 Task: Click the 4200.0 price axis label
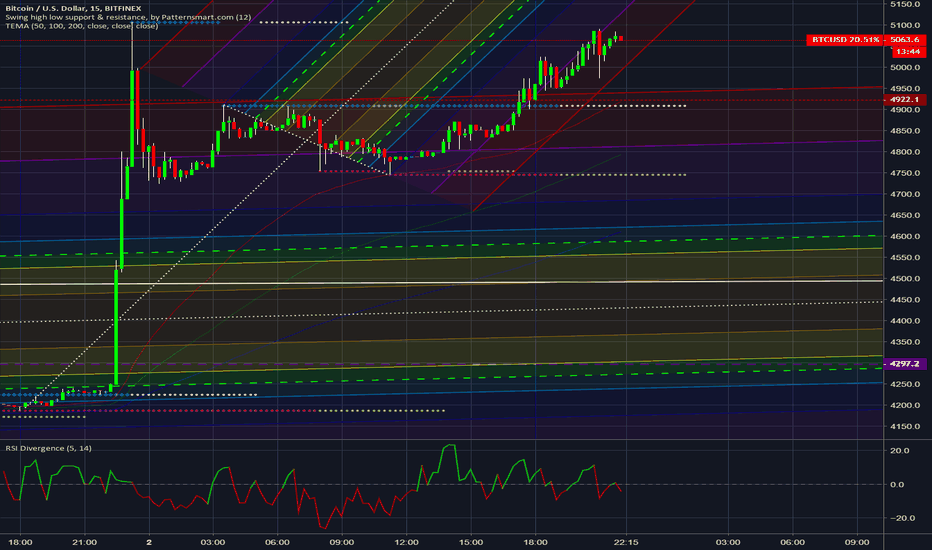click(x=905, y=405)
